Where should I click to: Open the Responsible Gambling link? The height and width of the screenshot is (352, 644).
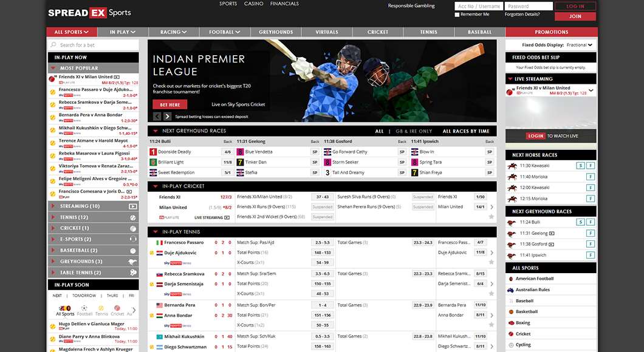411,5
